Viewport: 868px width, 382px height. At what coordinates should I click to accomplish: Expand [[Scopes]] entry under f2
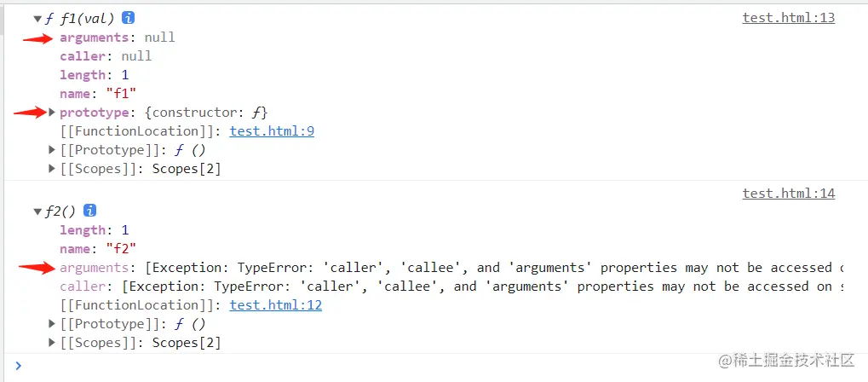click(x=53, y=343)
